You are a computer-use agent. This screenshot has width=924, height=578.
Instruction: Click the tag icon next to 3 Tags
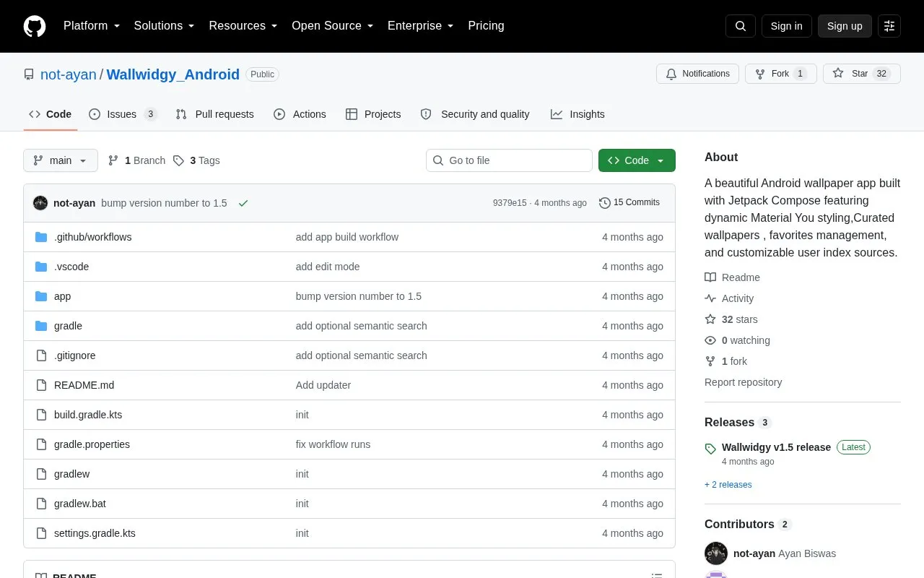(178, 160)
